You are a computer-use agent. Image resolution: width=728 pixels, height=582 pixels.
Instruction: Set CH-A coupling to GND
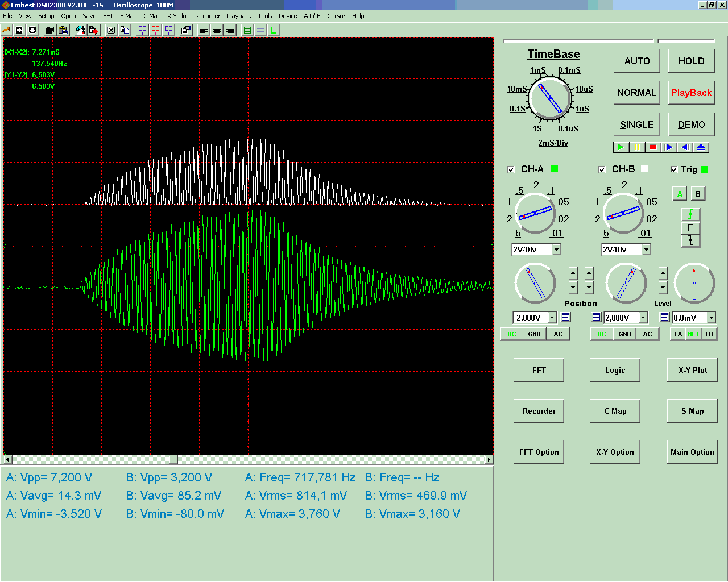[534, 334]
